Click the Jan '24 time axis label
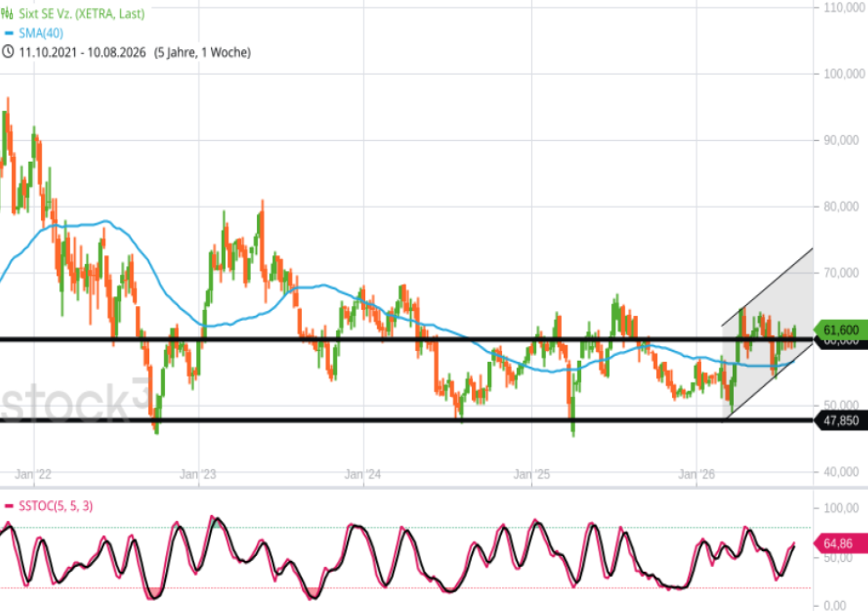 (x=363, y=474)
